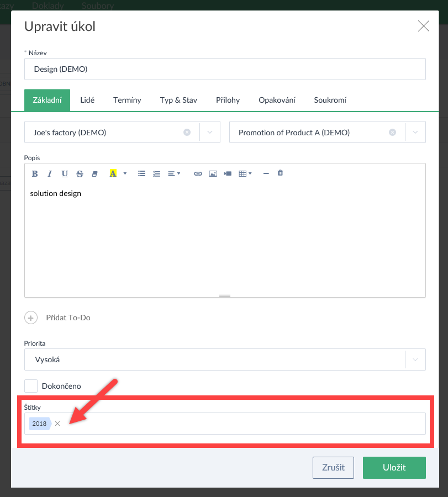Toggle bold formatting in the description editor
The height and width of the screenshot is (497, 448).
pos(35,173)
